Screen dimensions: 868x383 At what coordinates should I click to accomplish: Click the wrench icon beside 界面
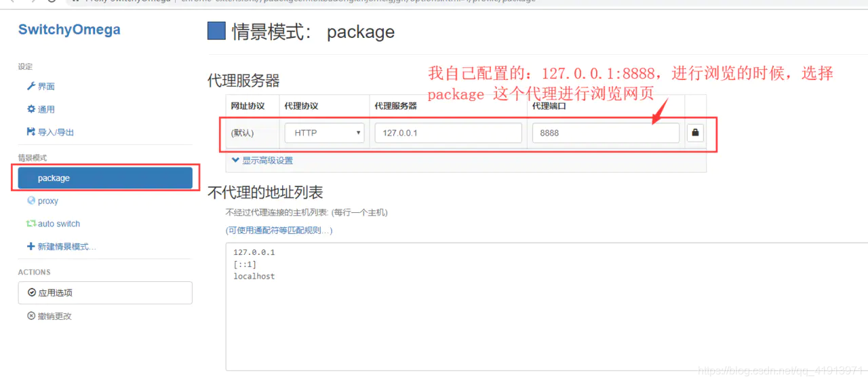pyautogui.click(x=31, y=86)
